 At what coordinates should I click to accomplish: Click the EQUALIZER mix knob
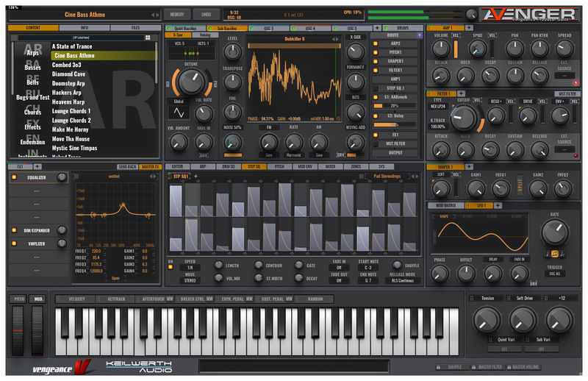[x=62, y=177]
